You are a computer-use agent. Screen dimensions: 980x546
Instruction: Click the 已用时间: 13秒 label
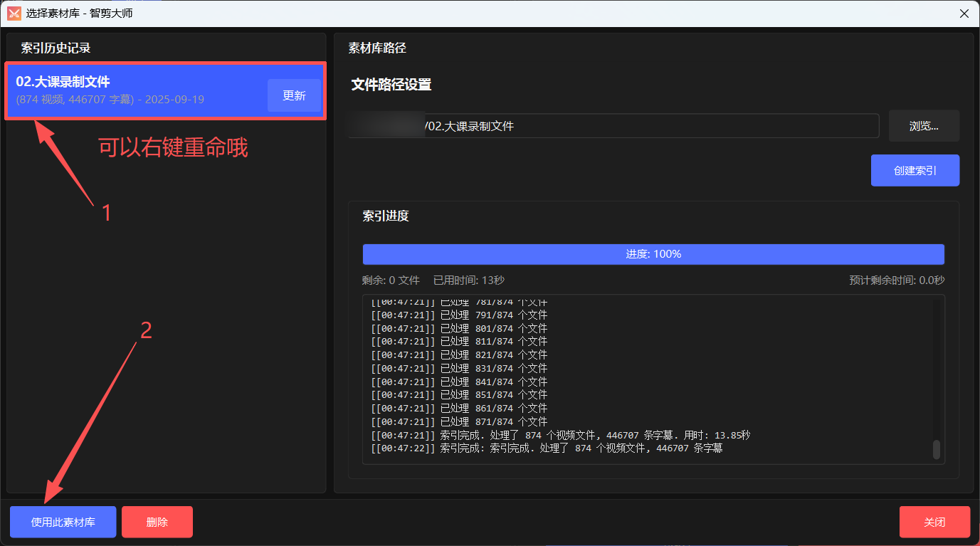(x=468, y=280)
